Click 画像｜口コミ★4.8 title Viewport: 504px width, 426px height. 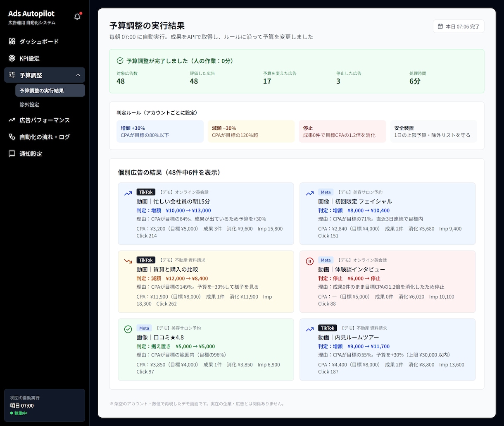[x=160, y=337]
